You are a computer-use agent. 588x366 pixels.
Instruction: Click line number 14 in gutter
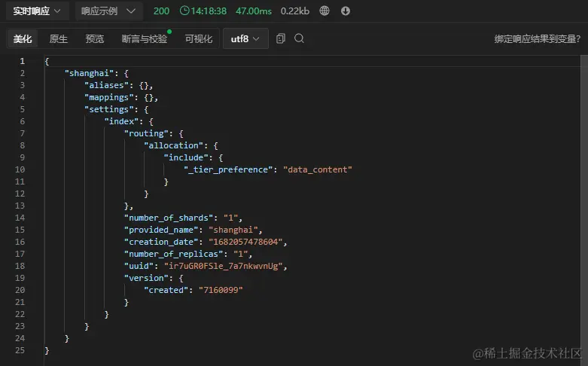tap(20, 218)
